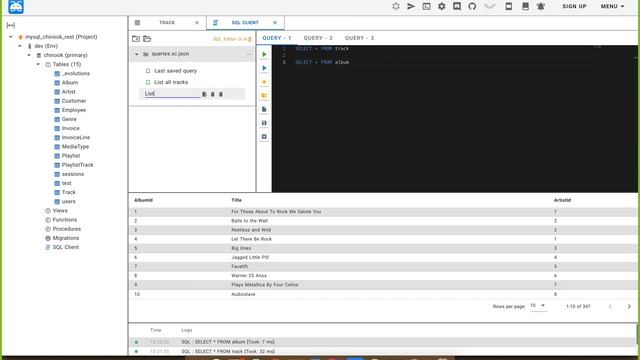Open the terminal icon in top toolbar

tap(426, 6)
